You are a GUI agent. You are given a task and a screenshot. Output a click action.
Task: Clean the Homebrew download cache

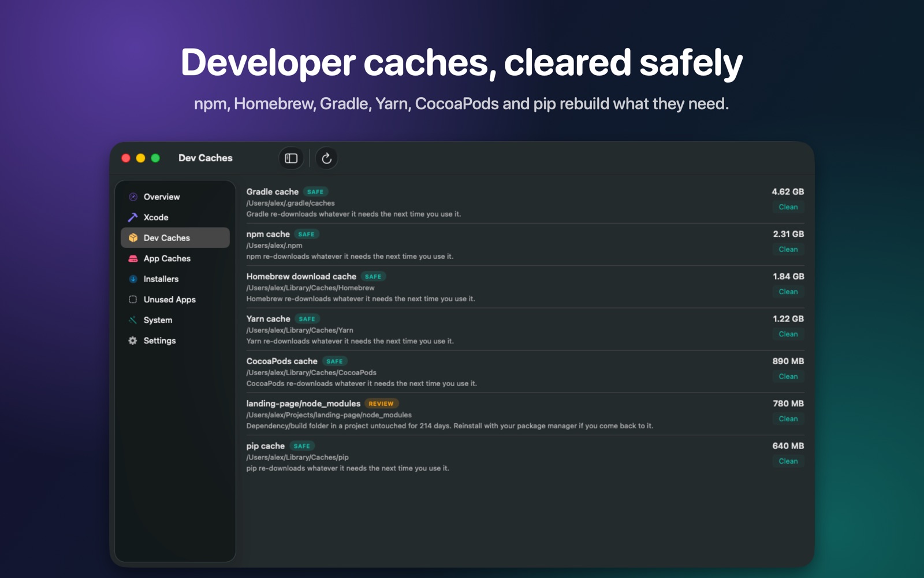point(788,292)
